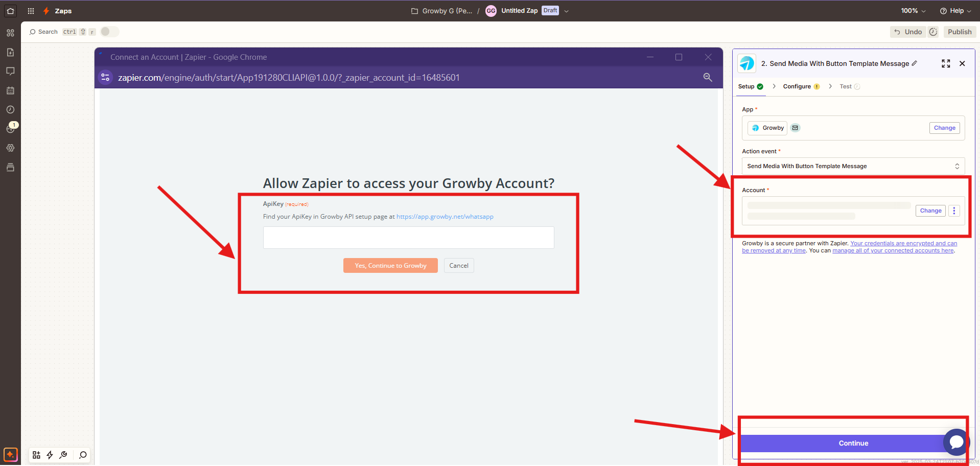Click the wrench tool in bottom toolbar
The image size is (980, 466).
point(63,455)
